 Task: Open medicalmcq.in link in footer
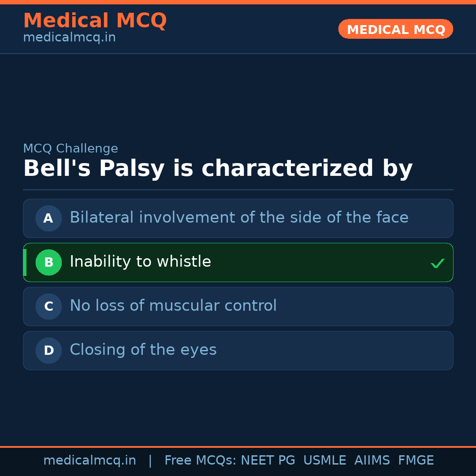pyautogui.click(x=89, y=461)
